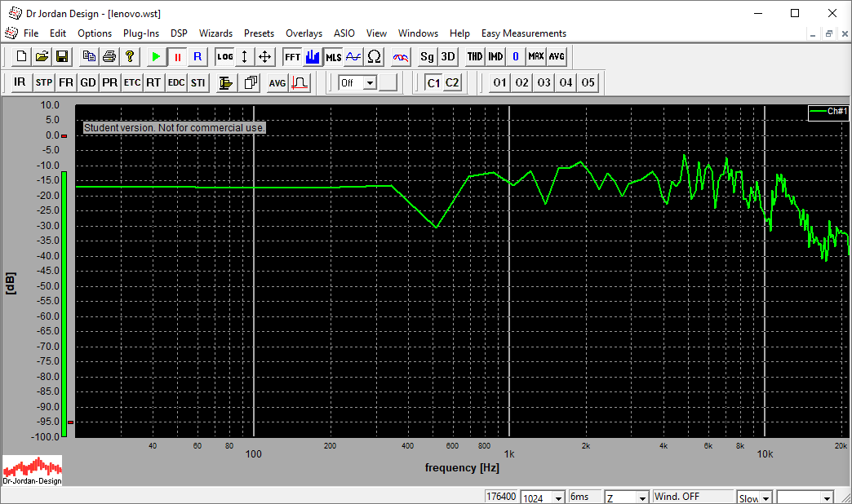Screen dimensions: 852x504
Task: Click the 176400 sample rate field
Action: (x=501, y=497)
